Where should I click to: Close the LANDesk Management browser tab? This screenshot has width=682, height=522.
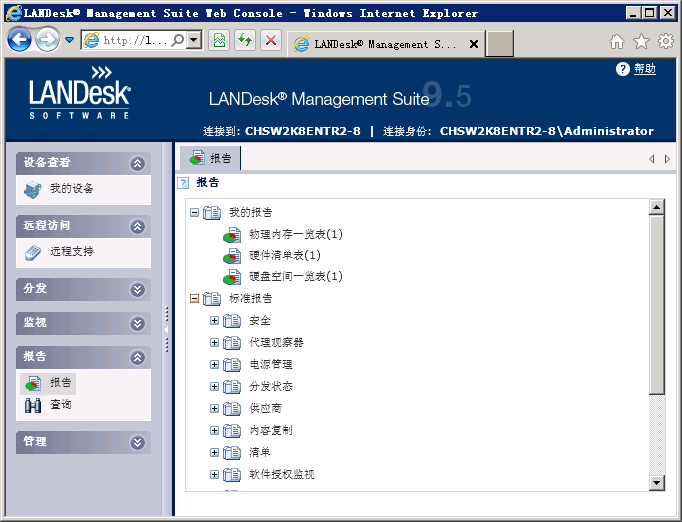pyautogui.click(x=474, y=44)
